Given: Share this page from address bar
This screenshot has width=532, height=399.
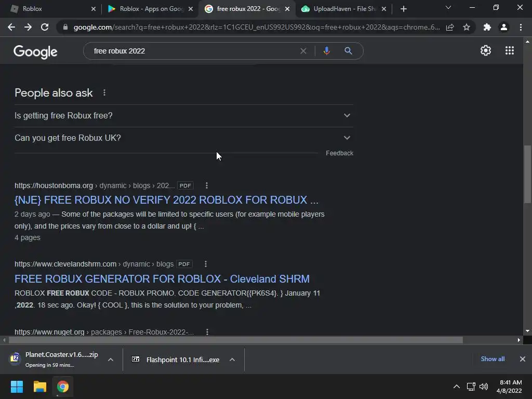Looking at the screenshot, I should 450,27.
